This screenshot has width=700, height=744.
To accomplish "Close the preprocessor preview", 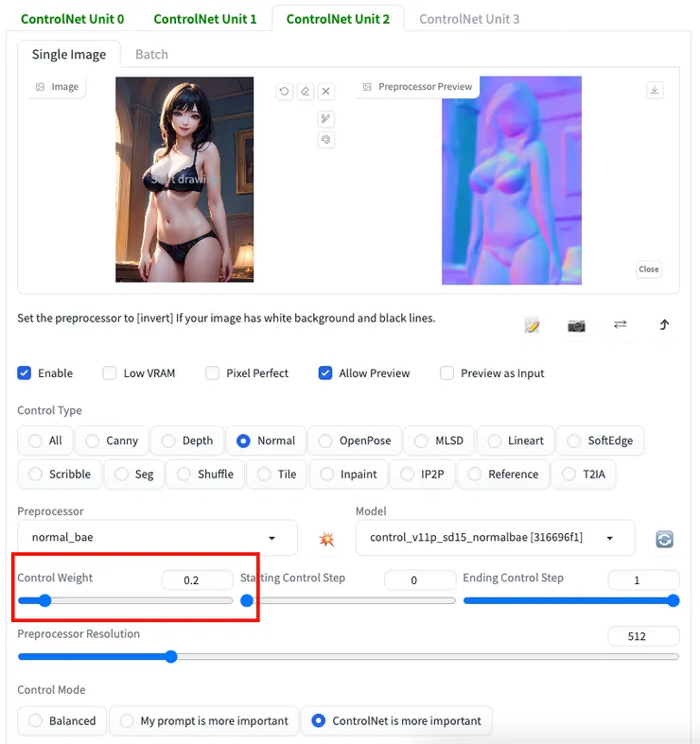I will click(x=648, y=269).
